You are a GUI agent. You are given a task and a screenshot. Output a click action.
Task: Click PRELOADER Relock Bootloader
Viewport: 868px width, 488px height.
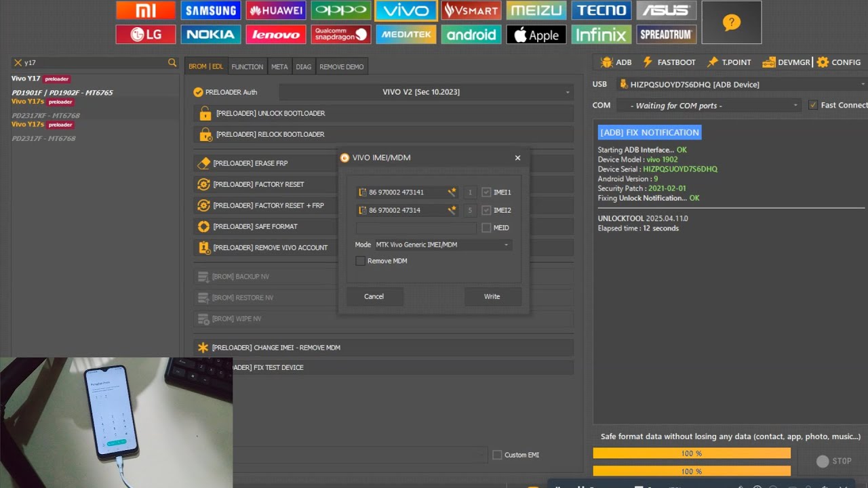pyautogui.click(x=384, y=135)
